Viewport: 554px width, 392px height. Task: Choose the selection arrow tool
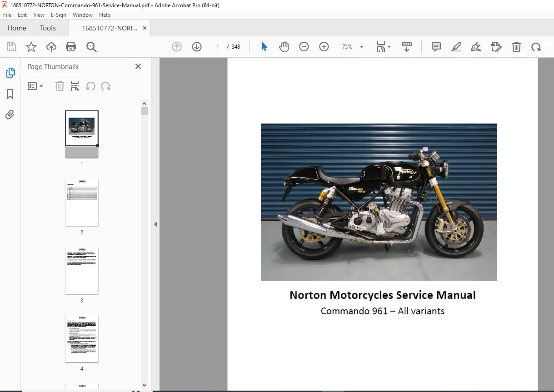(264, 47)
